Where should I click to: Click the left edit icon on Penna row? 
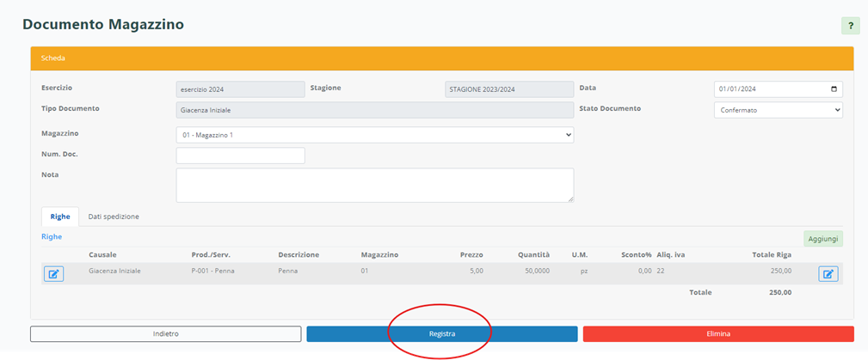(x=53, y=274)
